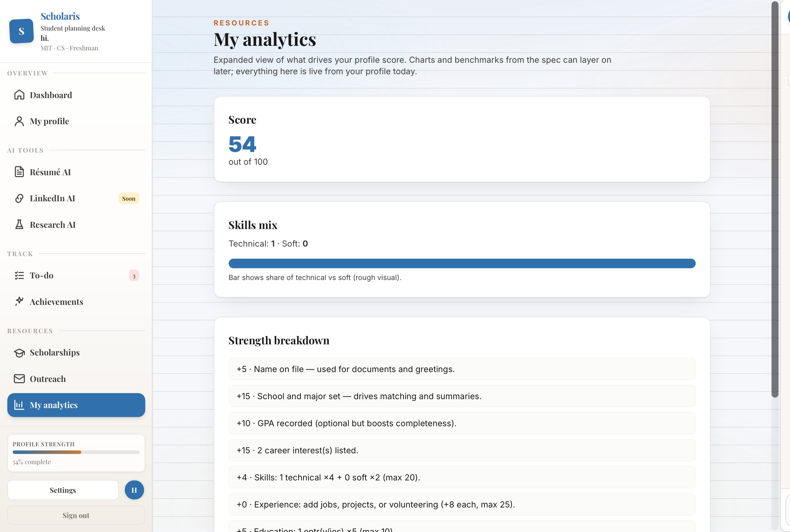
Task: Click the Skills mix technical bar
Action: (x=462, y=264)
